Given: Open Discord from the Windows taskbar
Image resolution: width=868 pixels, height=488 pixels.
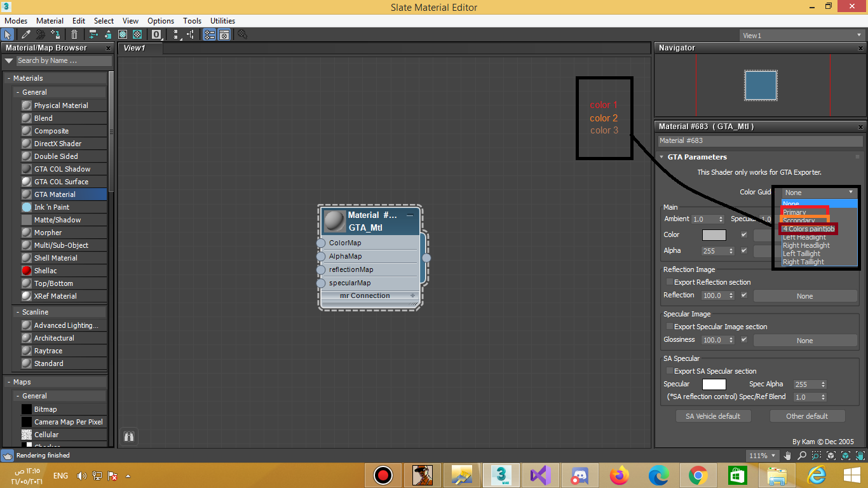Looking at the screenshot, I should [x=578, y=475].
